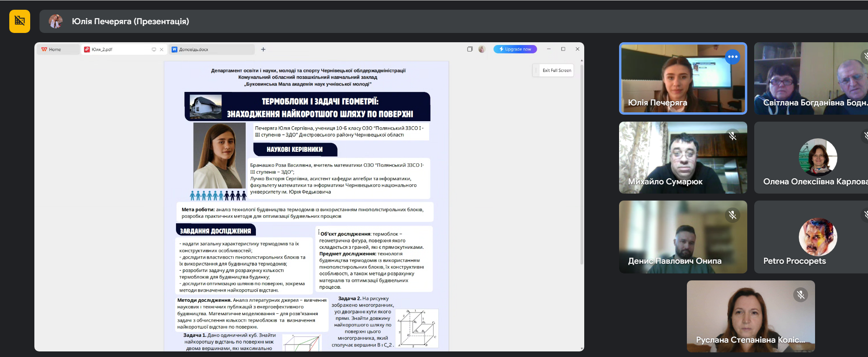Viewport: 868px width, 357px height.
Task: Click the Exit Full Screen button
Action: tap(553, 71)
